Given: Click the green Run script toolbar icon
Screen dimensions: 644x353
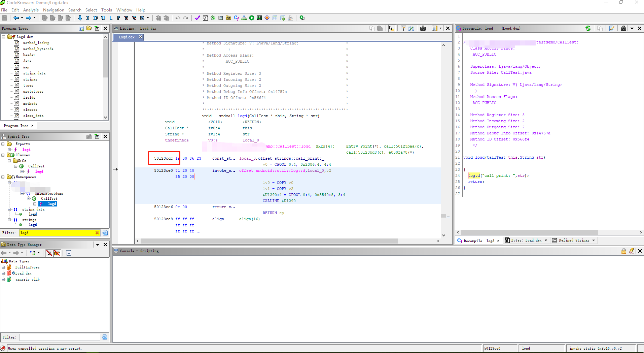Looking at the screenshot, I should [x=252, y=18].
